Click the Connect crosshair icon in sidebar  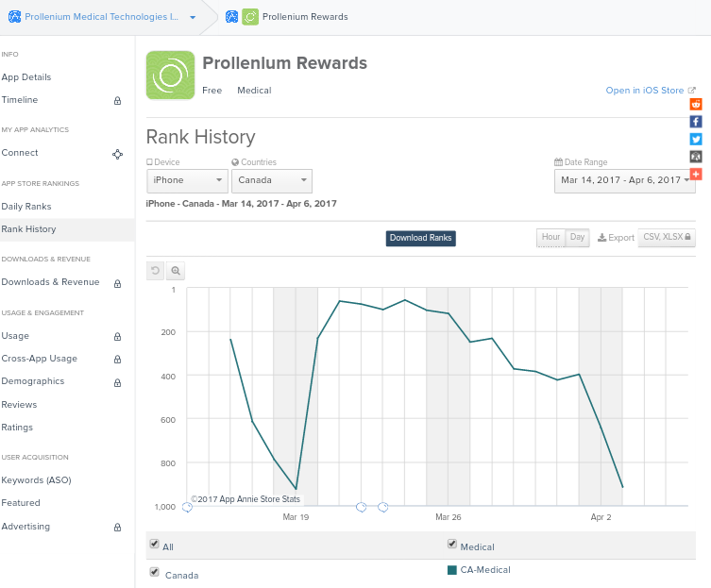pyautogui.click(x=117, y=153)
